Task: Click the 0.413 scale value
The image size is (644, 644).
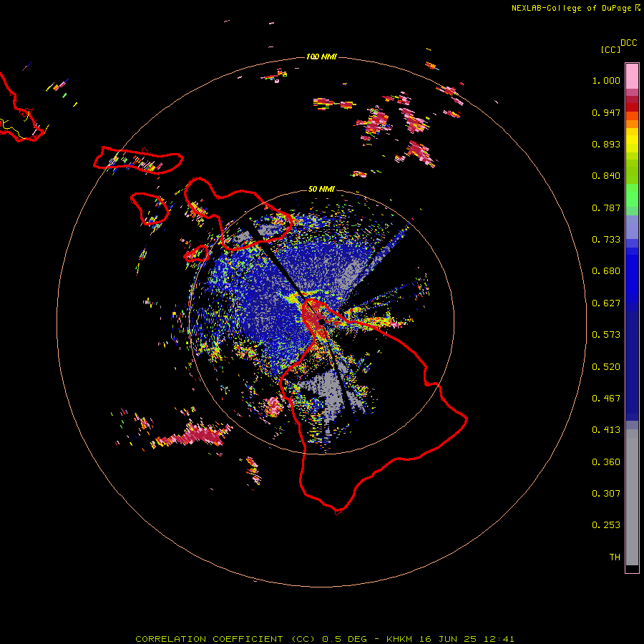Action: (606, 430)
